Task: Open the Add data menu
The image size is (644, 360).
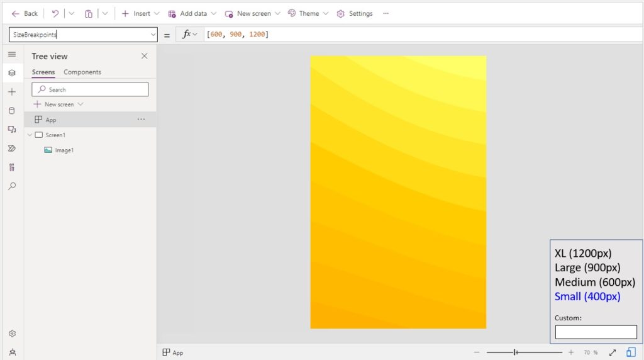Action: click(187, 14)
